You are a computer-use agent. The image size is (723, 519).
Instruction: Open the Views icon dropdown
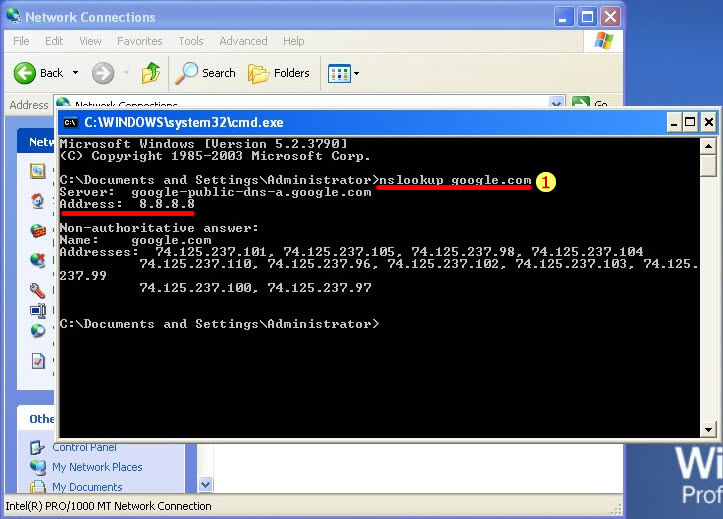(x=344, y=73)
